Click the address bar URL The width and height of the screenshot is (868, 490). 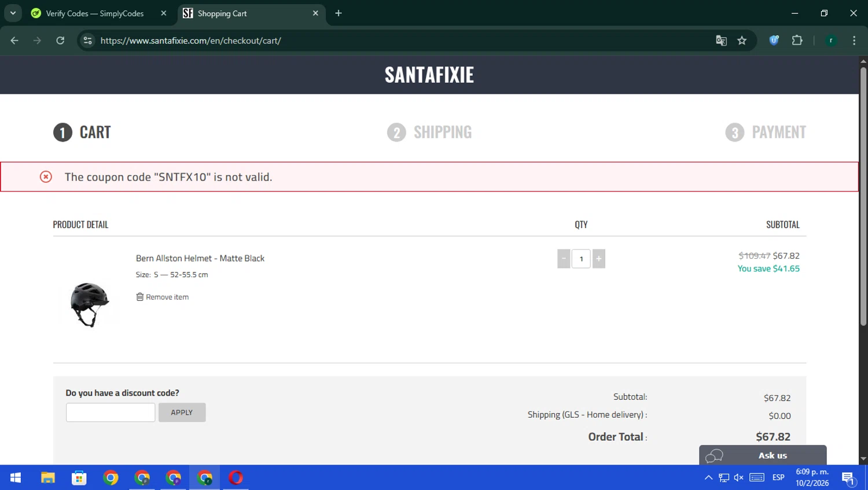[191, 40]
